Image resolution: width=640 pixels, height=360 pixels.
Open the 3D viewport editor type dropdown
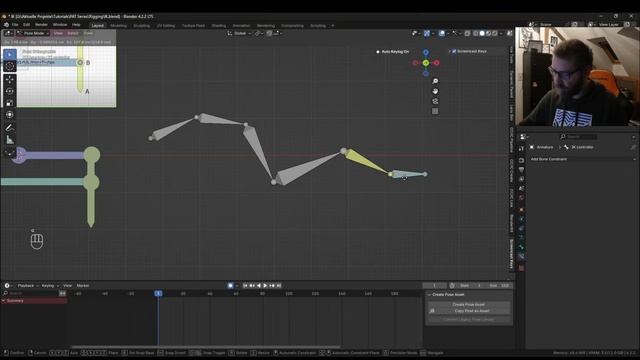tap(9, 33)
